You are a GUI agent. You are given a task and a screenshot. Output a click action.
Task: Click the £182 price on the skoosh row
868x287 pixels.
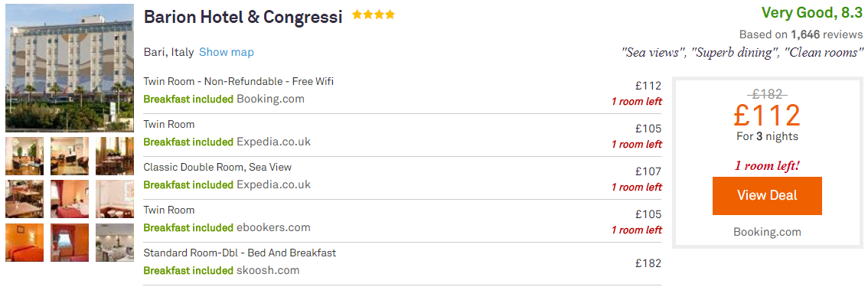[648, 263]
